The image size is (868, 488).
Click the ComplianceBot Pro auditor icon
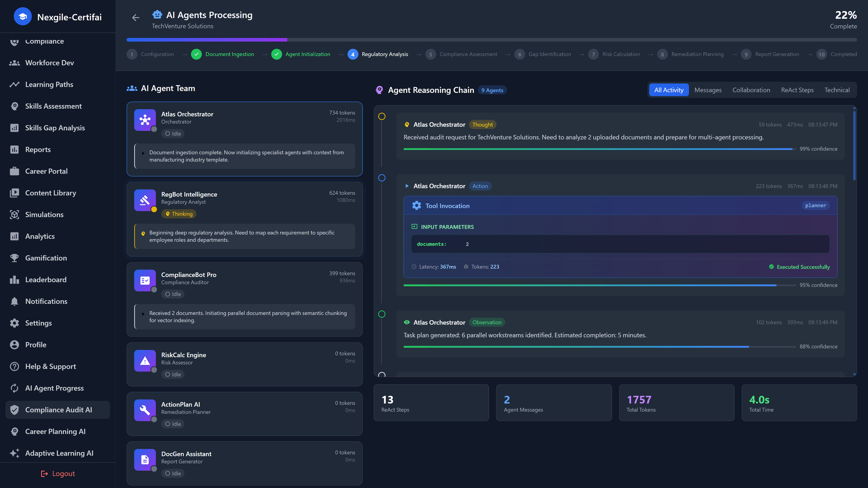145,281
